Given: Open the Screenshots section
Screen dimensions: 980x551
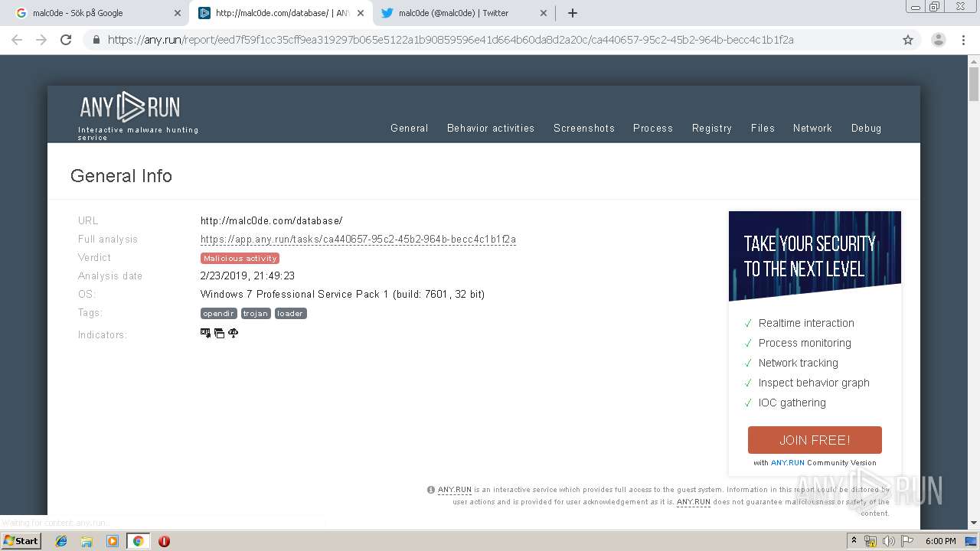Looking at the screenshot, I should coord(584,128).
